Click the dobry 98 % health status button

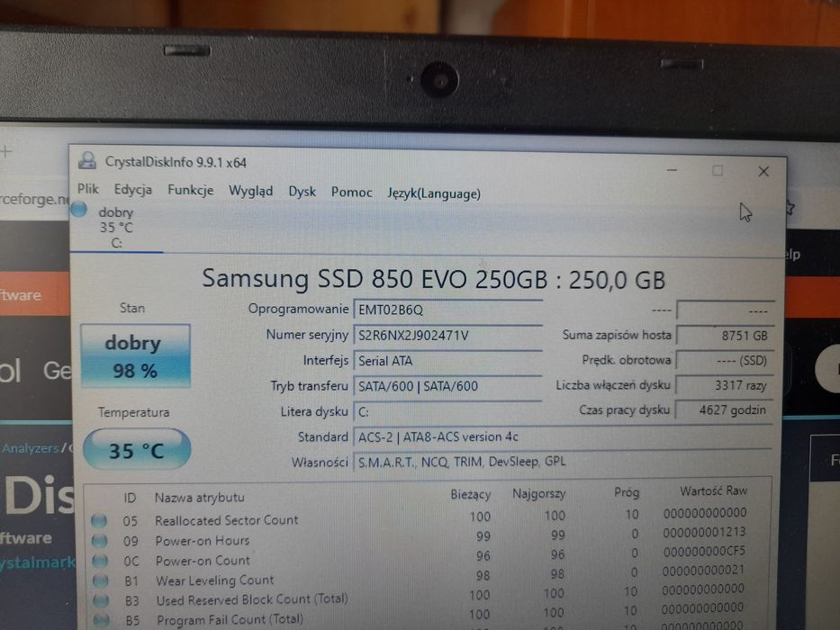(136, 355)
